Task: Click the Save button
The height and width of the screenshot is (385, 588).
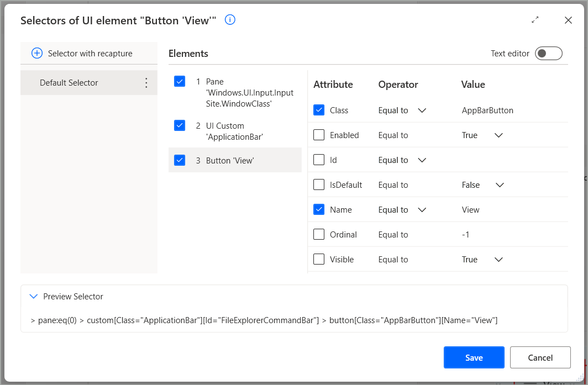Action: (474, 357)
